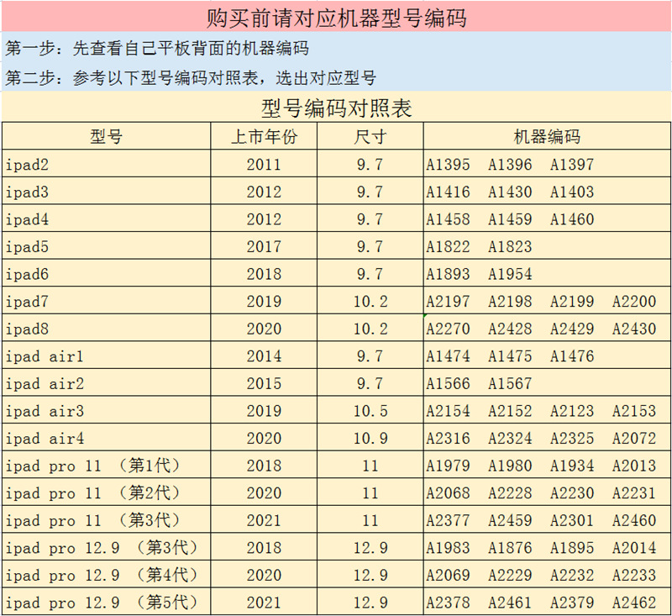672x616 pixels.
Task: Click the year 2011 in ipad2 row
Action: pos(264,165)
